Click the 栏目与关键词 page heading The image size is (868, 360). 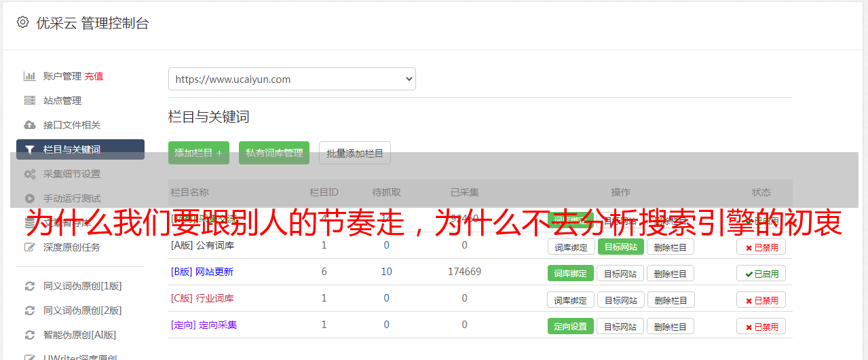[x=209, y=117]
